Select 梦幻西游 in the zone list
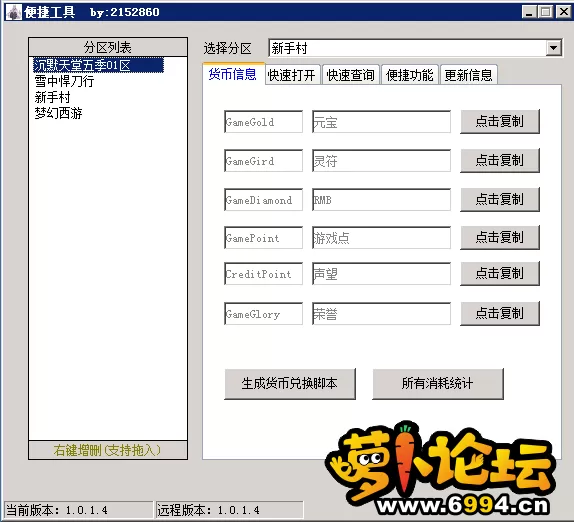The height and width of the screenshot is (522, 574). 59,113
